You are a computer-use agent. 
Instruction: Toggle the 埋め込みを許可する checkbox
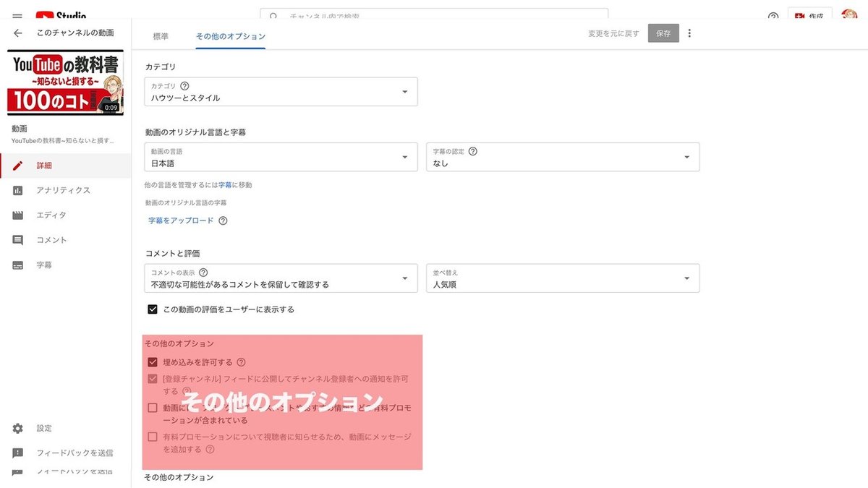pyautogui.click(x=152, y=363)
